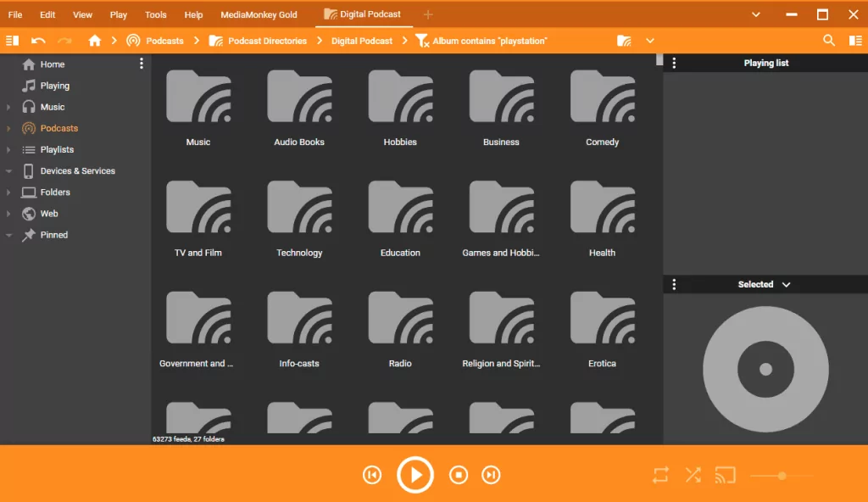Open the Play menu
This screenshot has height=502, width=868.
118,14
